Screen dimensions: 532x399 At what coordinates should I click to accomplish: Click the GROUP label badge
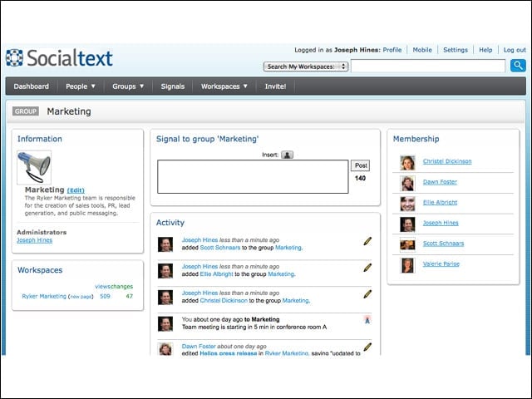pos(26,111)
